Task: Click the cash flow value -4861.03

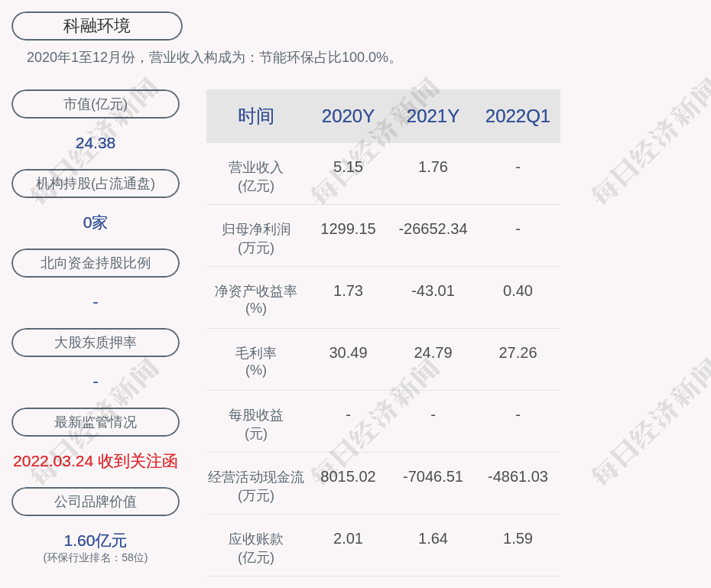Action: pyautogui.click(x=518, y=476)
